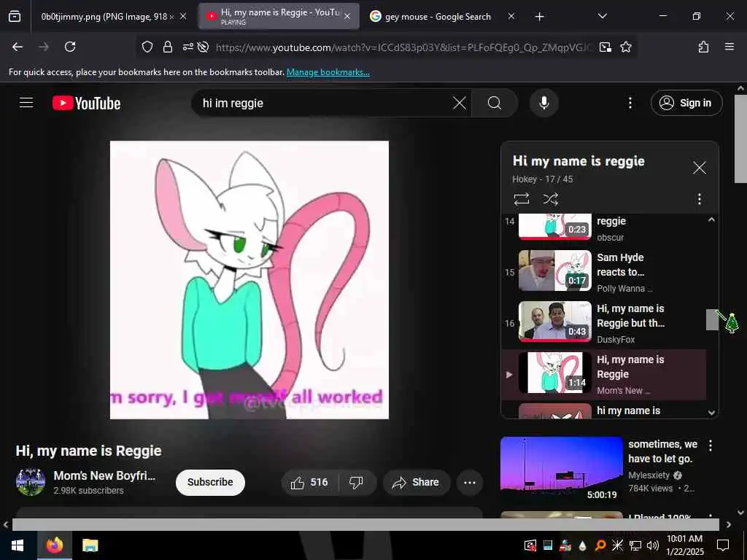Close the Google Search tab
The height and width of the screenshot is (560, 747).
[x=511, y=17]
